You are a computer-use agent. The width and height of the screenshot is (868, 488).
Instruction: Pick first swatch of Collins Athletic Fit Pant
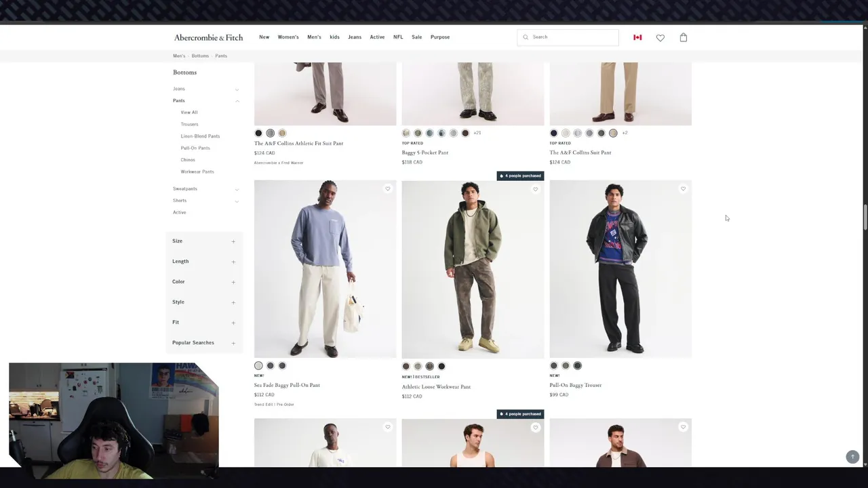click(258, 133)
